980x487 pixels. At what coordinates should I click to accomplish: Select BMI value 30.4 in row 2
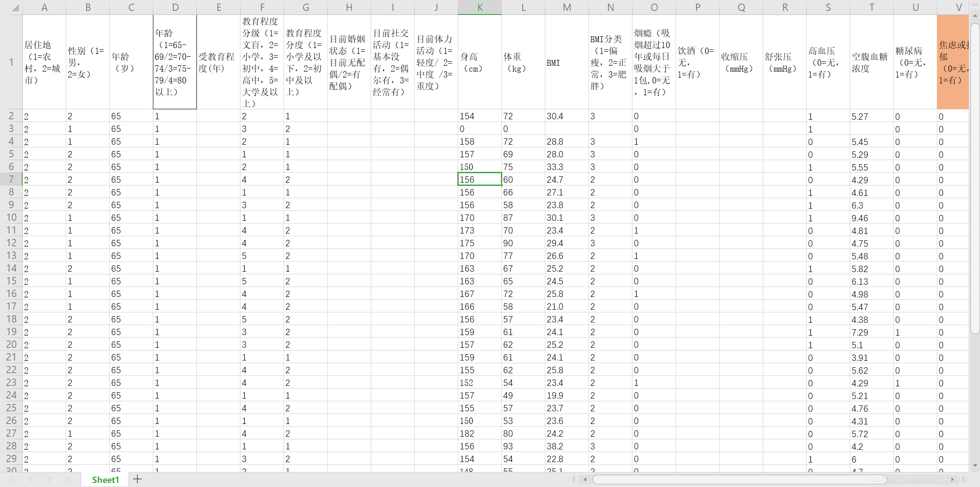point(567,116)
